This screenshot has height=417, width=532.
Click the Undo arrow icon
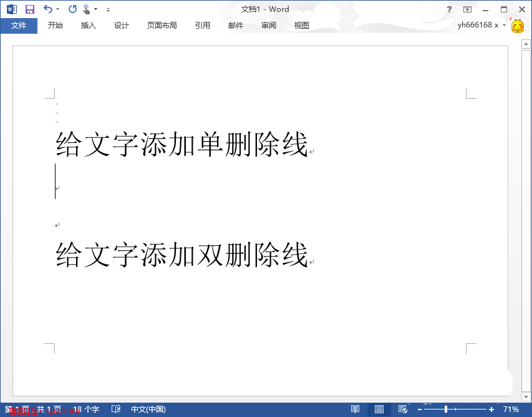pyautogui.click(x=48, y=9)
